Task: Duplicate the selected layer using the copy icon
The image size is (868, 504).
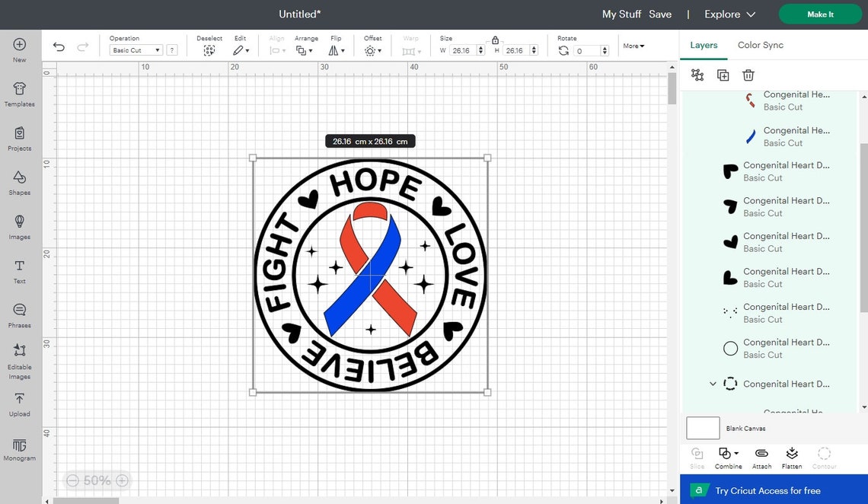Action: coord(723,75)
